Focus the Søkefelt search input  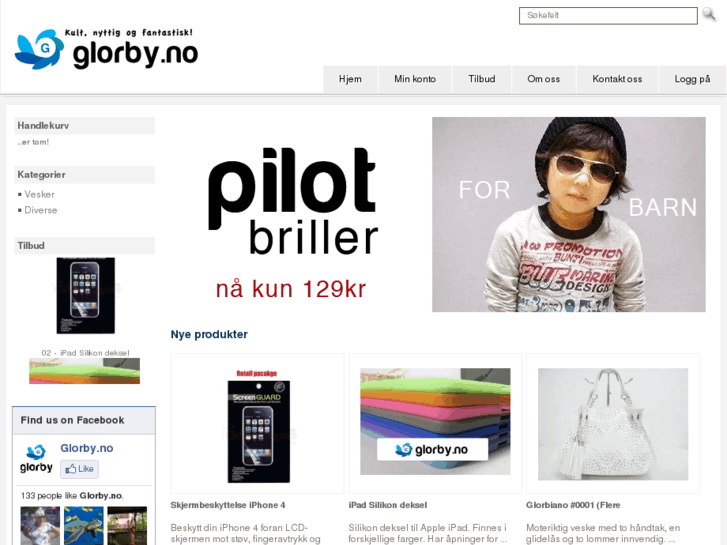pyautogui.click(x=608, y=15)
